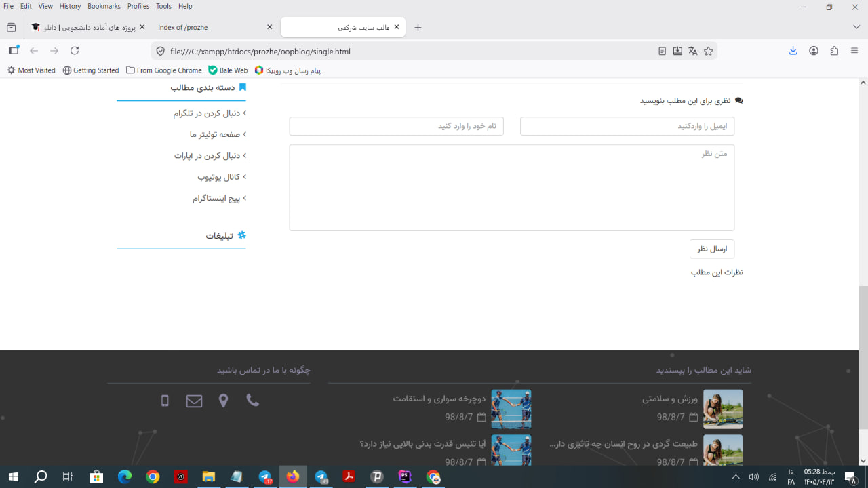The height and width of the screenshot is (488, 868).
Task: Open the Getting Started bookmark
Action: coord(91,70)
